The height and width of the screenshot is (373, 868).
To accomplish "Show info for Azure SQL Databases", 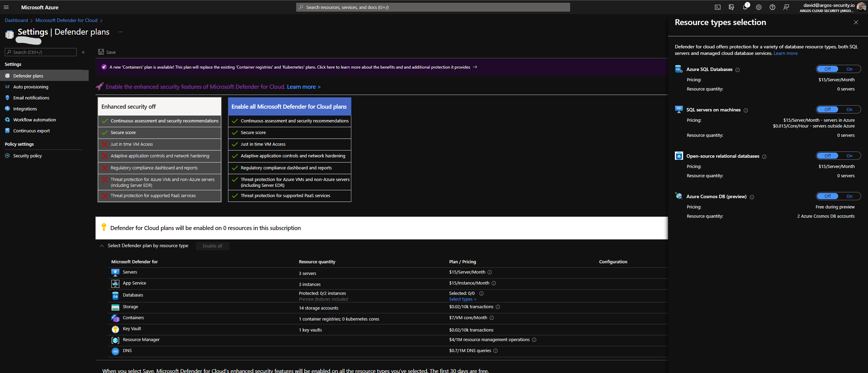I will click(x=738, y=70).
